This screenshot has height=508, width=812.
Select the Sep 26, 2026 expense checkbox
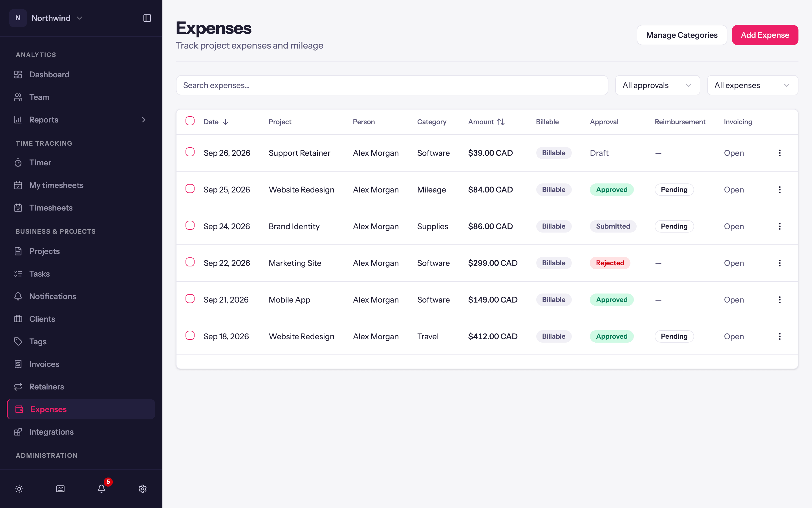pos(190,152)
